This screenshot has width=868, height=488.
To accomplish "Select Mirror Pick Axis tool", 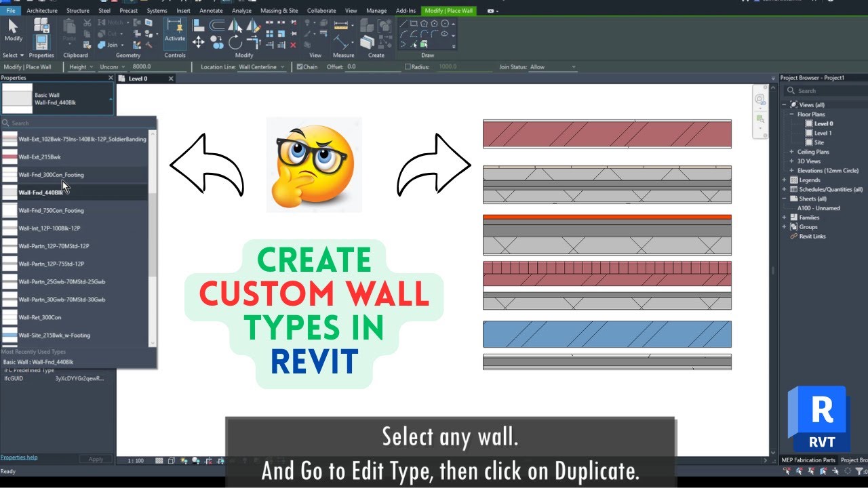I will (x=235, y=25).
